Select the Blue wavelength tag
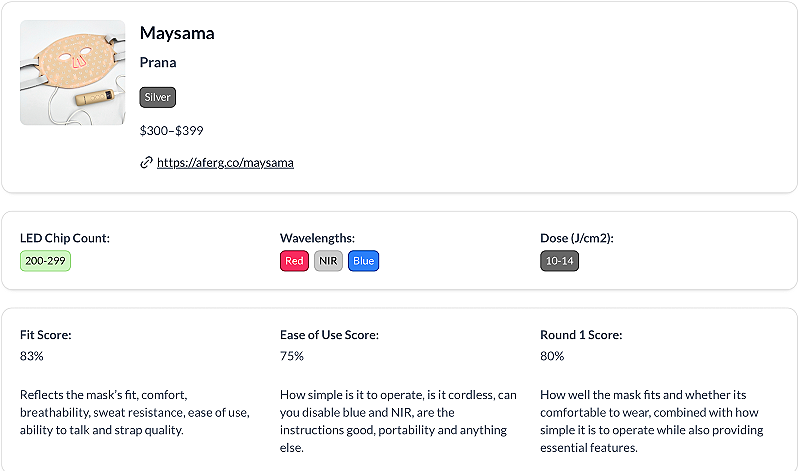 coord(363,261)
